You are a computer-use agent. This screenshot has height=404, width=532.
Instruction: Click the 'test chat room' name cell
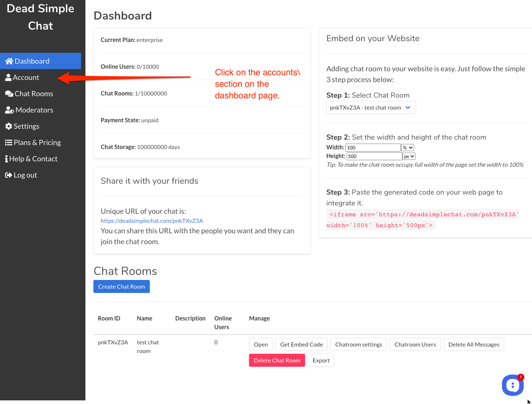pyautogui.click(x=148, y=346)
